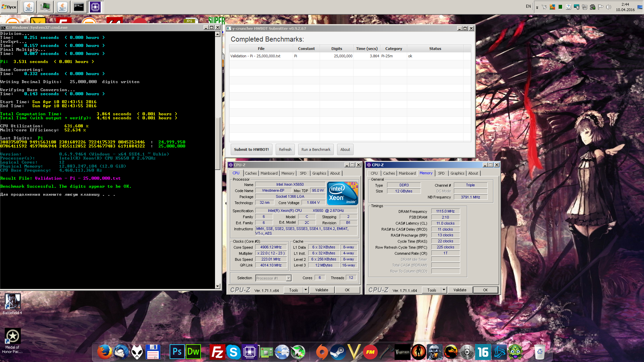644x362 pixels.
Task: Click the Action Center flag tray icon
Action: (x=600, y=7)
